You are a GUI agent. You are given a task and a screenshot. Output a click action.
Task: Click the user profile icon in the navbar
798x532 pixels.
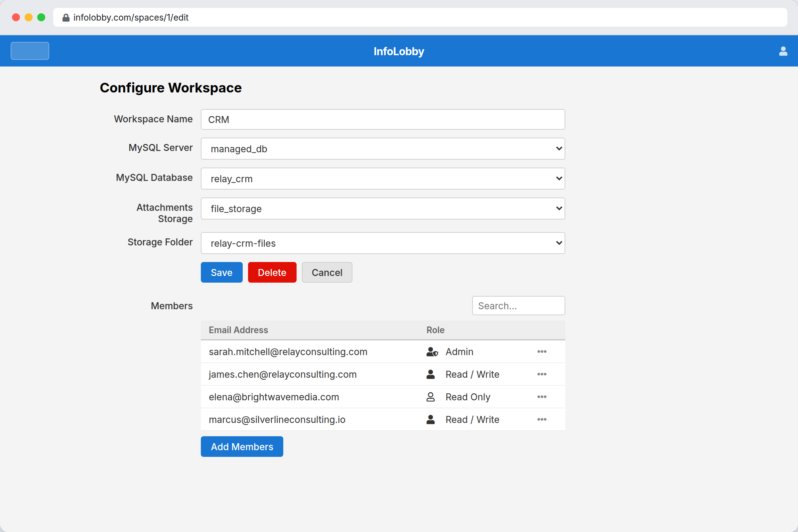783,51
